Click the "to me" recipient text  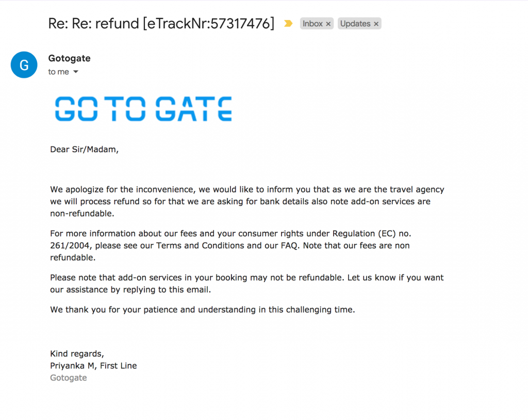coord(58,72)
